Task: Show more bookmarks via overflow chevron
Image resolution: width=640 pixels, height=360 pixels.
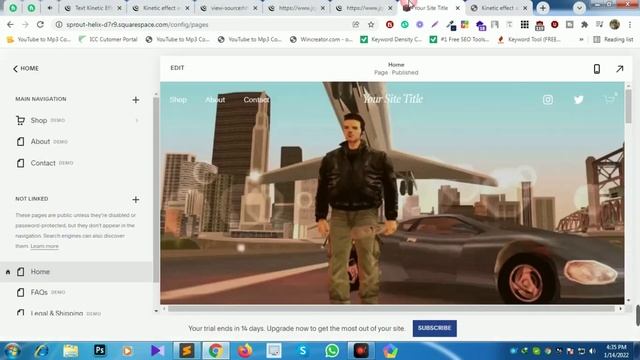Action: pyautogui.click(x=581, y=39)
